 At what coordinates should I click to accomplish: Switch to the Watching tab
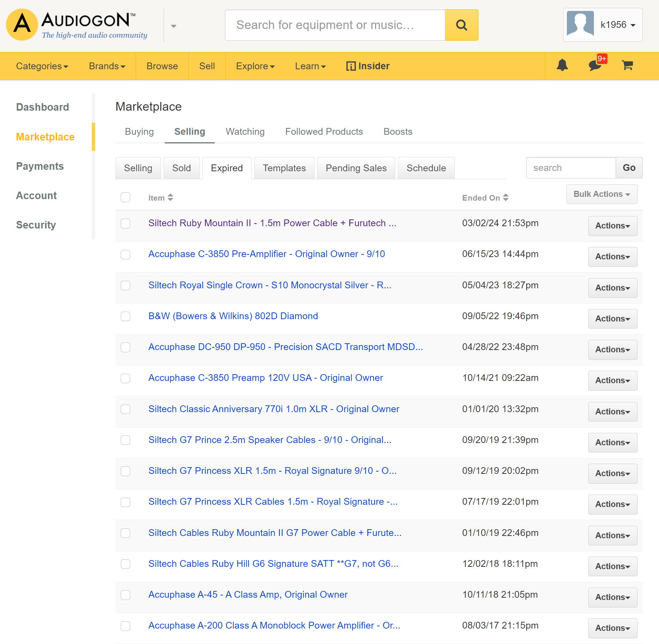click(x=245, y=132)
